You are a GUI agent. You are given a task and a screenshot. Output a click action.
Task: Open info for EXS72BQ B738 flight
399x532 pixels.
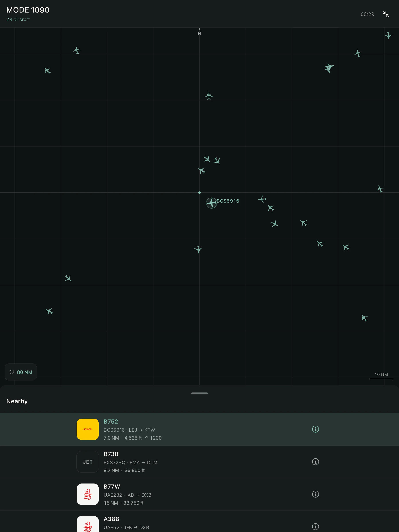click(315, 462)
